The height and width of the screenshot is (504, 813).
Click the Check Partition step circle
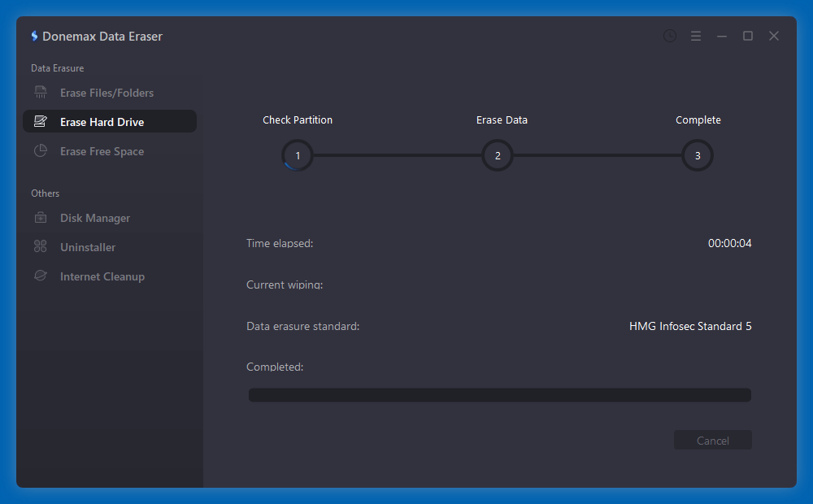(297, 155)
